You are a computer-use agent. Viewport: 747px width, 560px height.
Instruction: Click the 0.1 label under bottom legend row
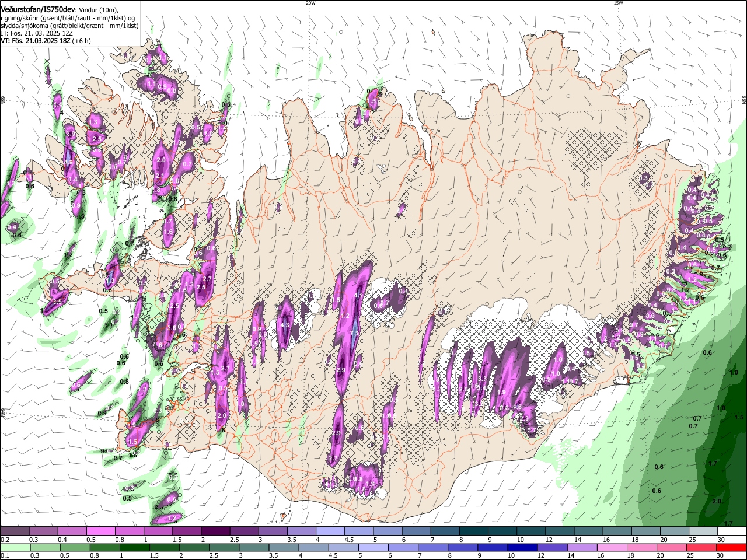[4, 556]
